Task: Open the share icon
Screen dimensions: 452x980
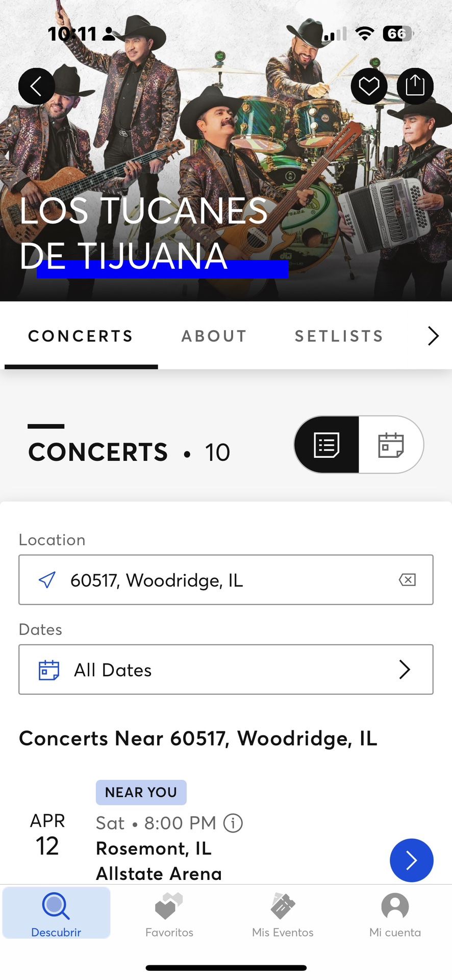Action: 415,86
